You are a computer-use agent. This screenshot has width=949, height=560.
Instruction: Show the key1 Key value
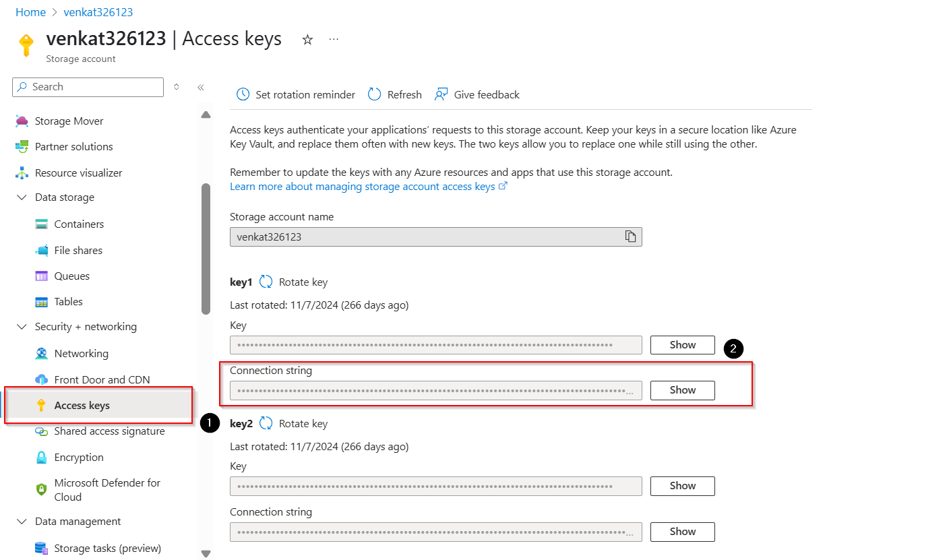[x=682, y=345]
